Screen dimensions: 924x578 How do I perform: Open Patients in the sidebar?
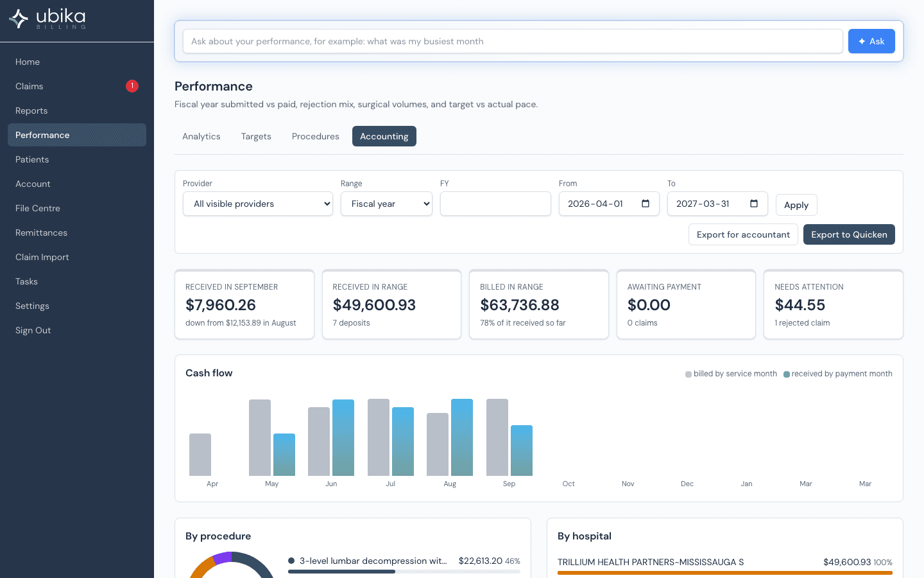(x=77, y=159)
